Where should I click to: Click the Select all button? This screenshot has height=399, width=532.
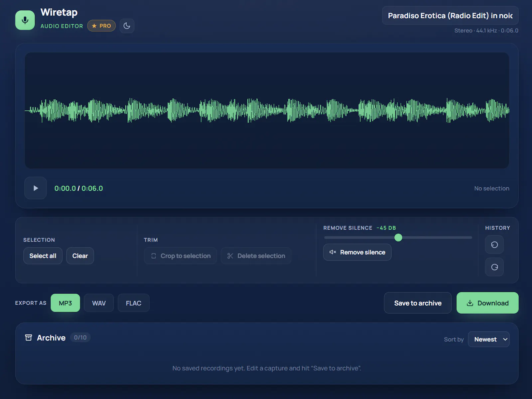[x=43, y=256]
